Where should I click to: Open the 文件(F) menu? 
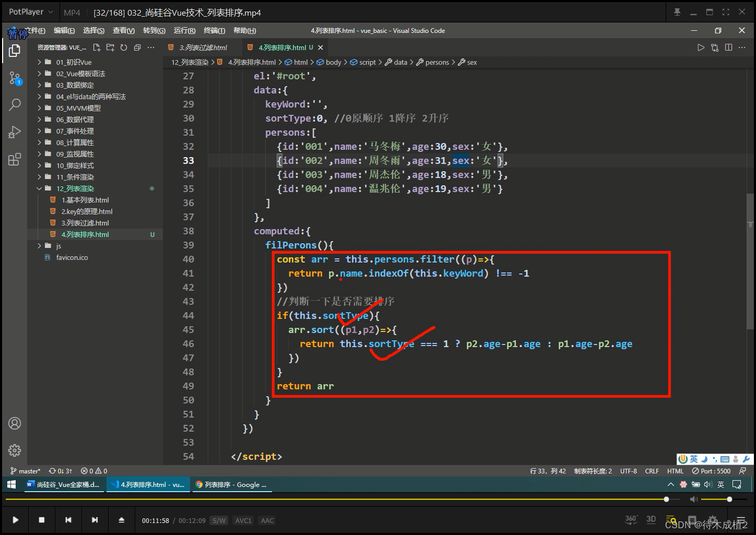pos(35,31)
